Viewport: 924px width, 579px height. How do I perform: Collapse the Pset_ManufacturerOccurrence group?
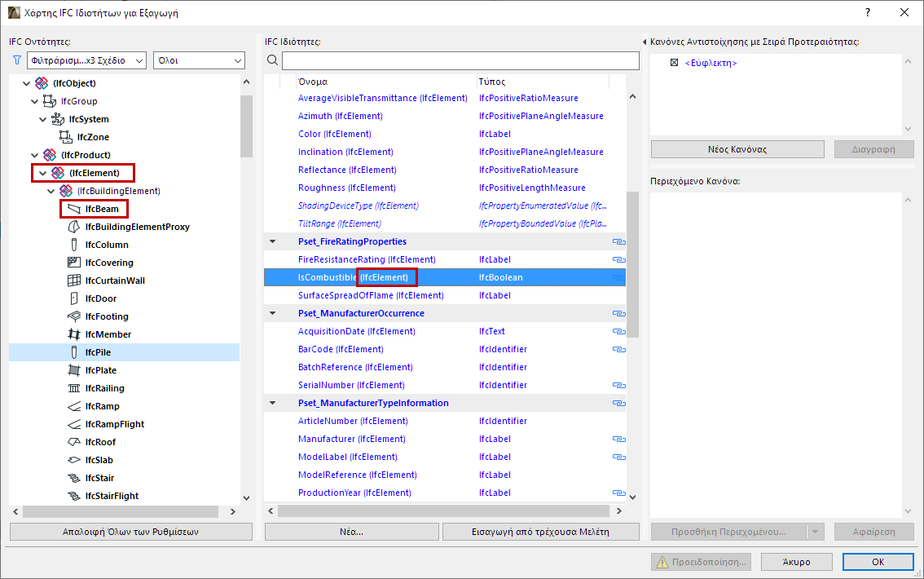click(x=273, y=314)
